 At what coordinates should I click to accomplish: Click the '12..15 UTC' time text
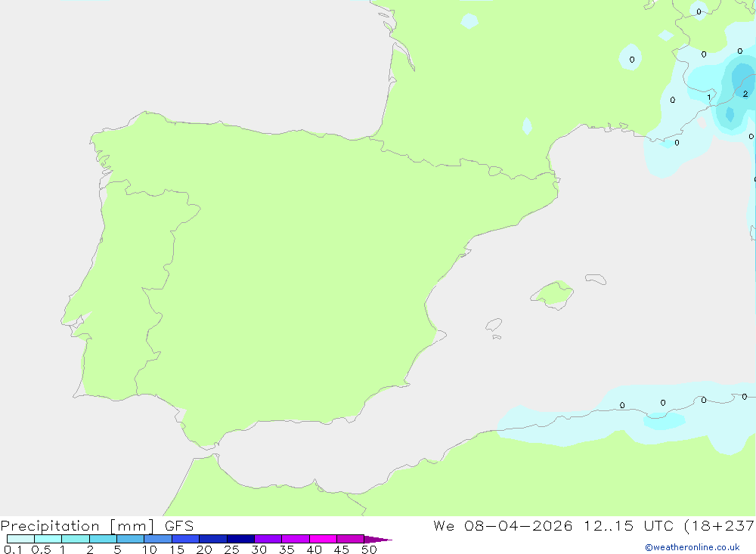point(628,525)
